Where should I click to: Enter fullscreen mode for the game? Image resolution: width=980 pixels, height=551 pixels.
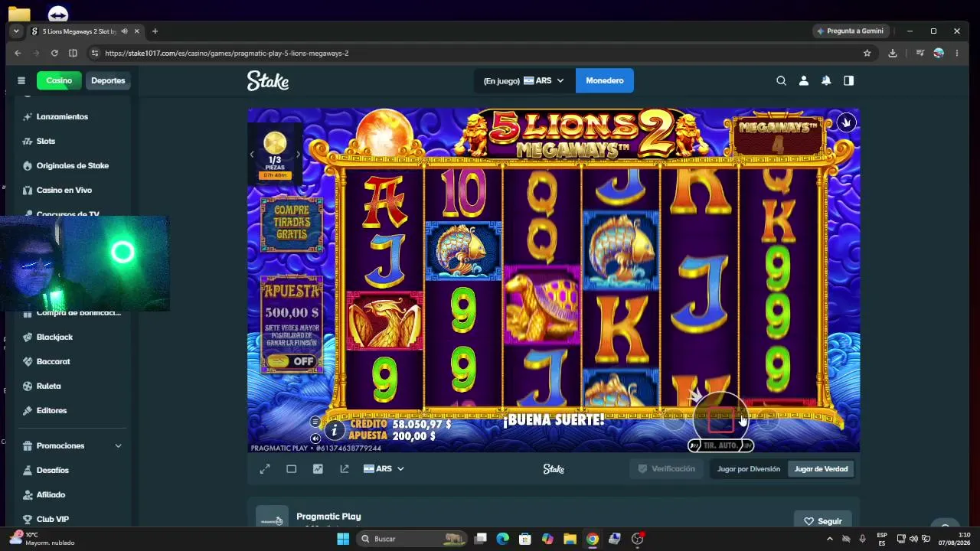coord(265,469)
